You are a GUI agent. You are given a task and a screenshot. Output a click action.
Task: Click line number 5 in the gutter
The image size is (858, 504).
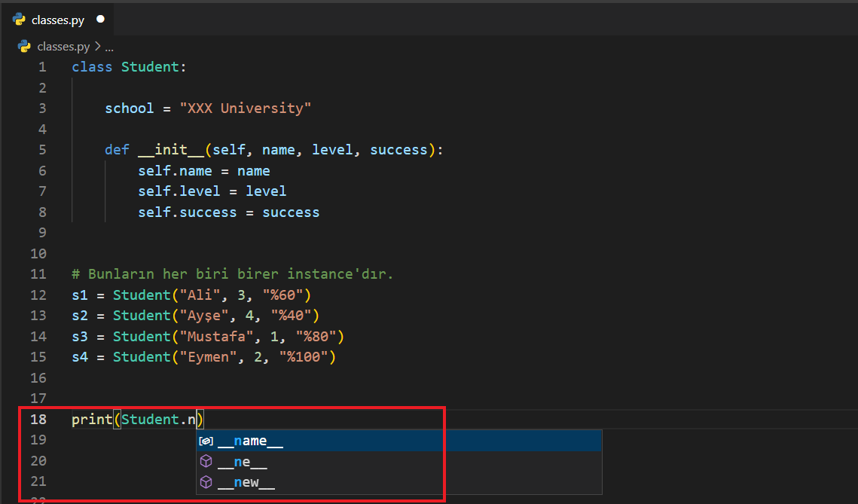point(41,150)
